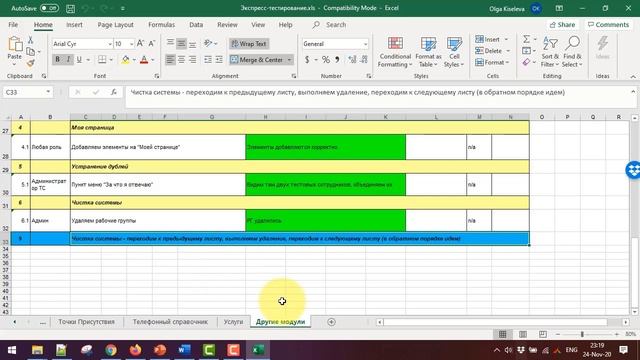Align text to the right
The height and width of the screenshot is (360, 640).
pos(192,60)
